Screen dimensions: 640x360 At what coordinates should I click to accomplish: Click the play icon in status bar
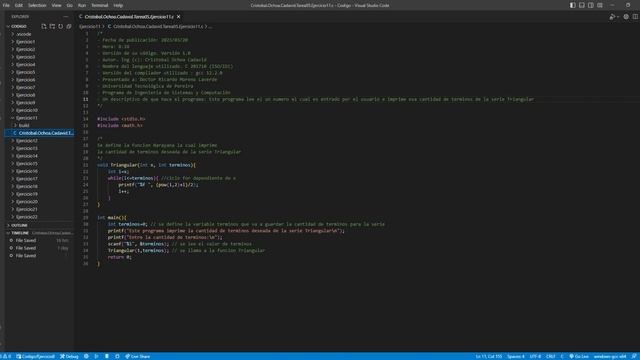coord(96,356)
